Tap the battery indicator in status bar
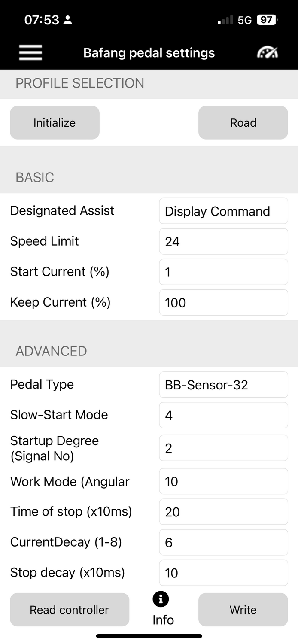Viewport: 298px width, 644px height. click(267, 20)
